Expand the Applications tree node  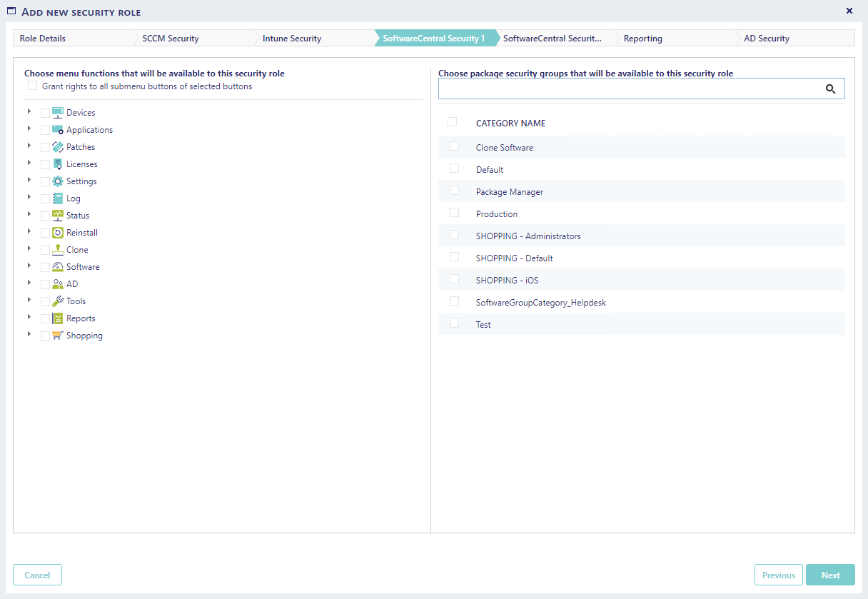coord(29,129)
